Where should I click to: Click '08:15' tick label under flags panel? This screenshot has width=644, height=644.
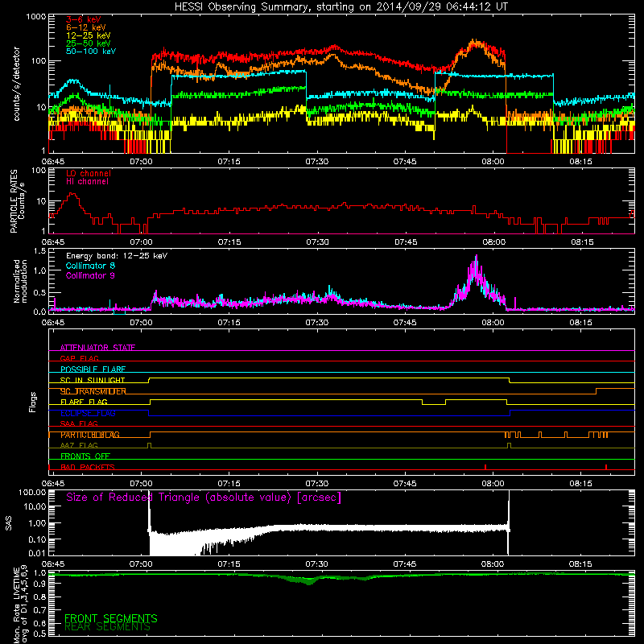580,484
